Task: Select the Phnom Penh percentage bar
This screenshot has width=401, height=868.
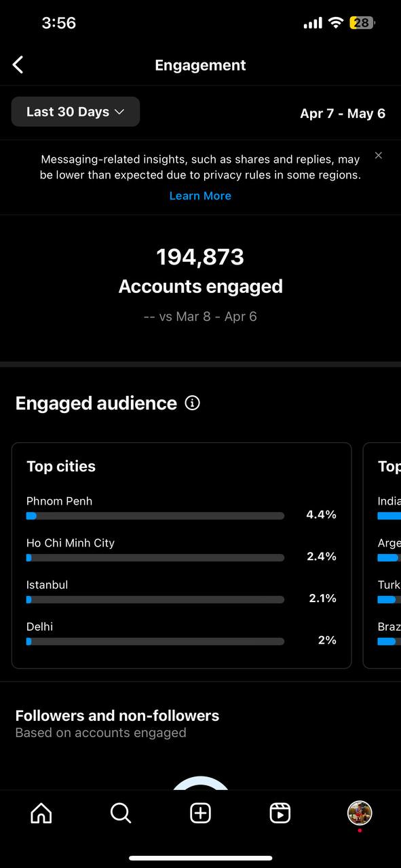Action: click(155, 516)
